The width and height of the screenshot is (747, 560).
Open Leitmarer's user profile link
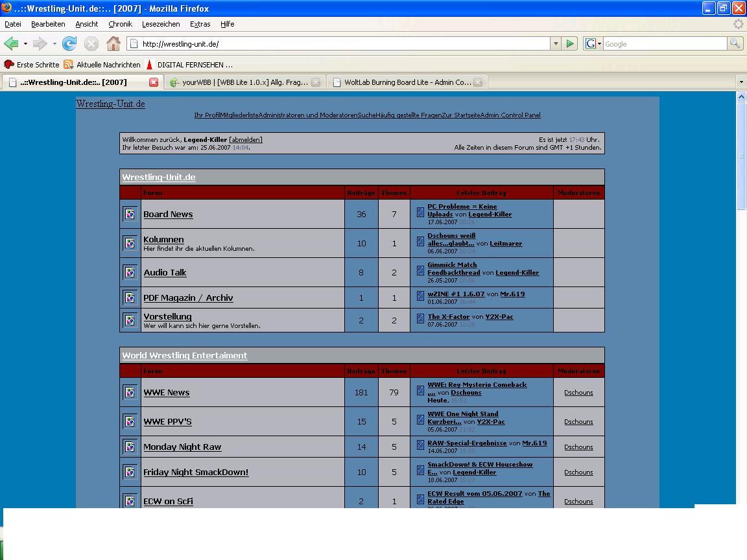coord(506,243)
